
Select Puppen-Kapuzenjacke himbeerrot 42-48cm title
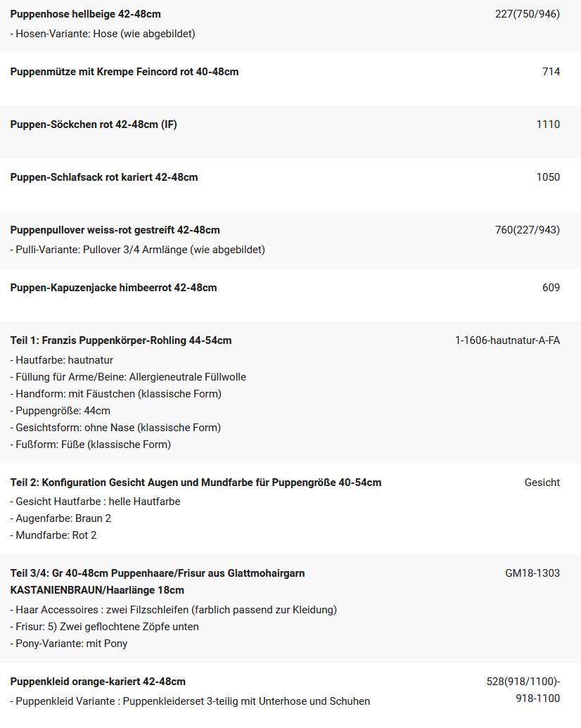click(113, 288)
